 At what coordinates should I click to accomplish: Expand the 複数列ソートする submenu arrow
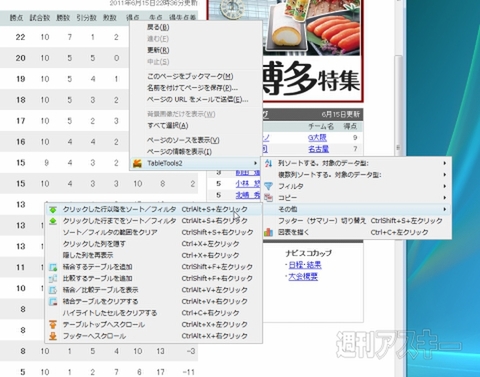[445, 175]
